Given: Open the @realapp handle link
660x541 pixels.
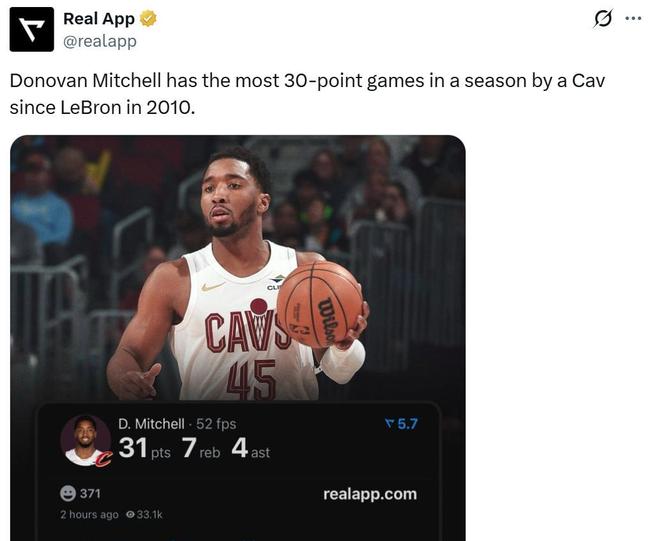Looking at the screenshot, I should (x=100, y=41).
